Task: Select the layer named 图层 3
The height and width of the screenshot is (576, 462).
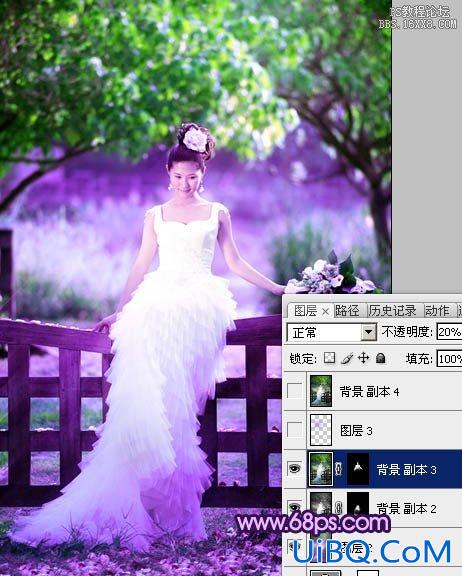Action: [356, 431]
